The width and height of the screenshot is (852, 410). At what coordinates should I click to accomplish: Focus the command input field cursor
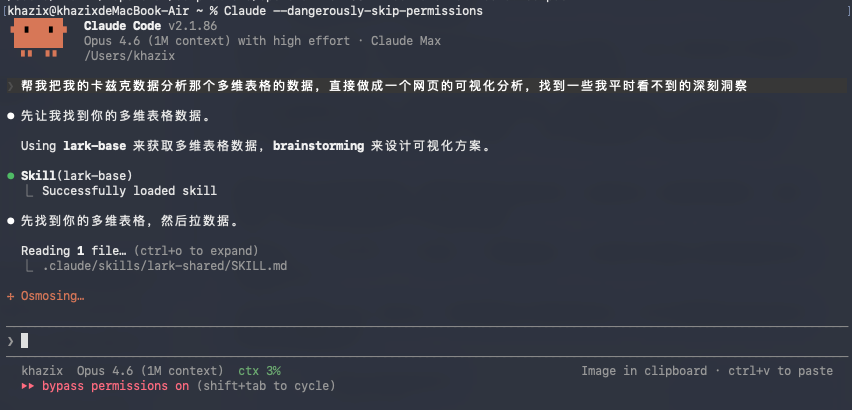click(25, 340)
